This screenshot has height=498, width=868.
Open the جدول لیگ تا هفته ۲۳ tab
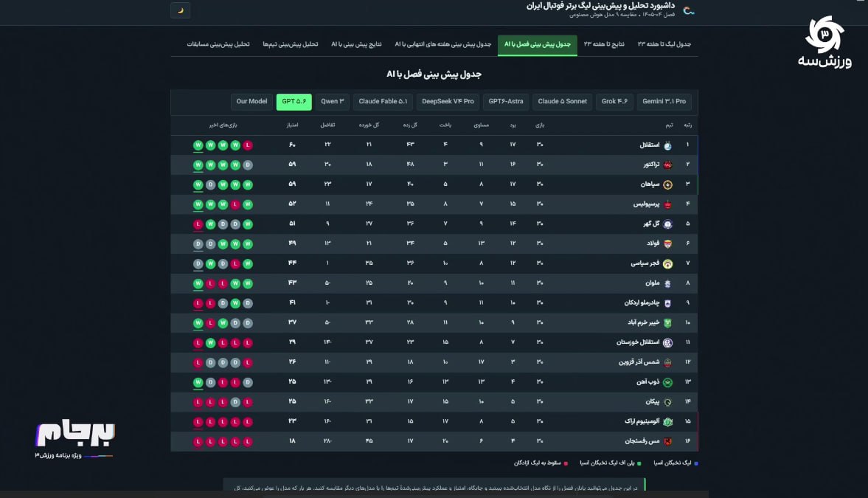click(x=664, y=44)
